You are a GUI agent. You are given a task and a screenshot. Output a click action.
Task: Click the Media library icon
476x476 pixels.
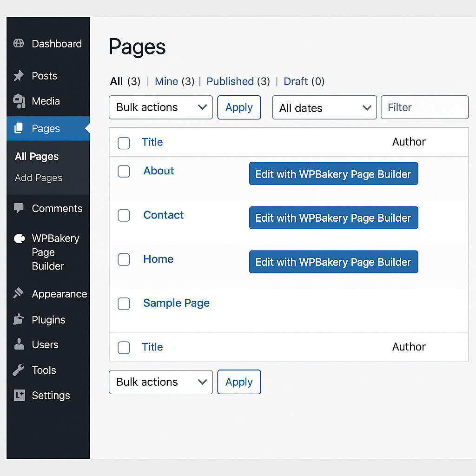click(x=19, y=101)
